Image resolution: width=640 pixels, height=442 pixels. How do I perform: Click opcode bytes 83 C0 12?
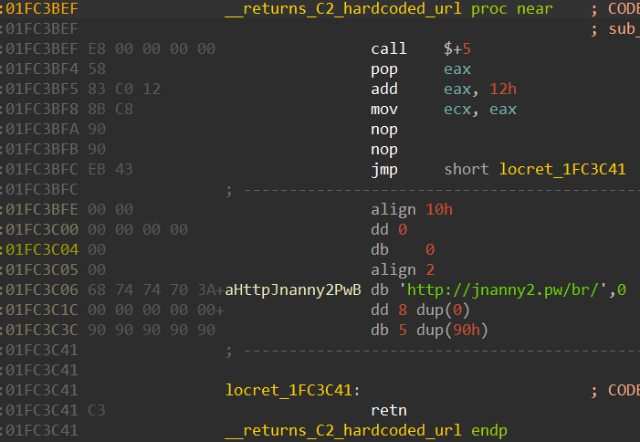pos(124,89)
